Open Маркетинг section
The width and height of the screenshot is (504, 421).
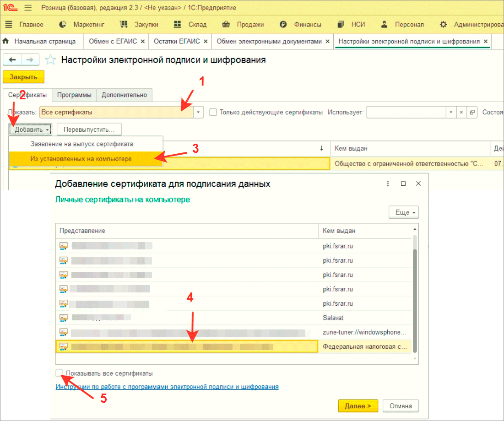click(x=82, y=24)
